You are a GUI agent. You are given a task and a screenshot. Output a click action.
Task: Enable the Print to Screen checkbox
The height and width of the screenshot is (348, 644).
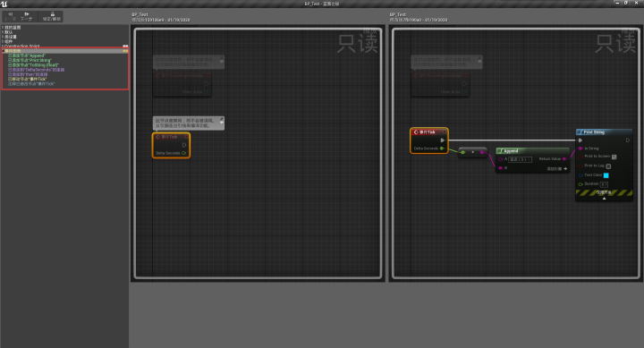click(614, 157)
